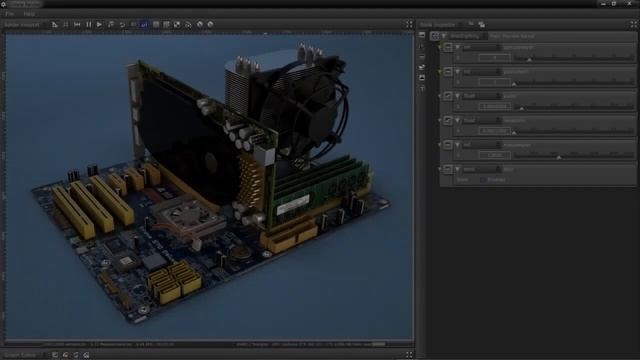
Task: Collapse the second int parameter row
Action: tap(458, 72)
